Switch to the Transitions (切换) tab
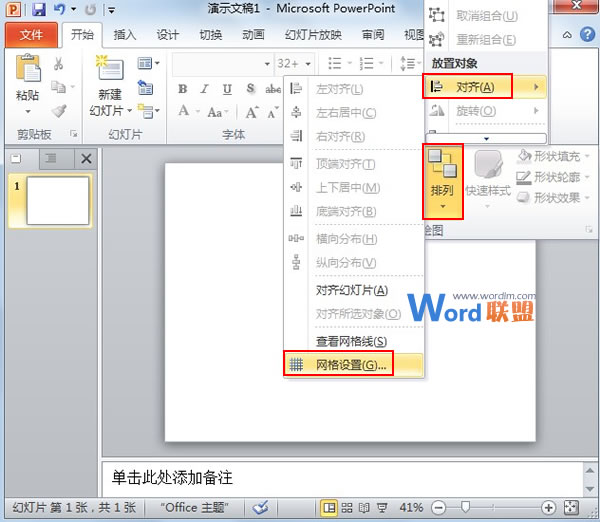Image resolution: width=600 pixels, height=522 pixels. (211, 35)
